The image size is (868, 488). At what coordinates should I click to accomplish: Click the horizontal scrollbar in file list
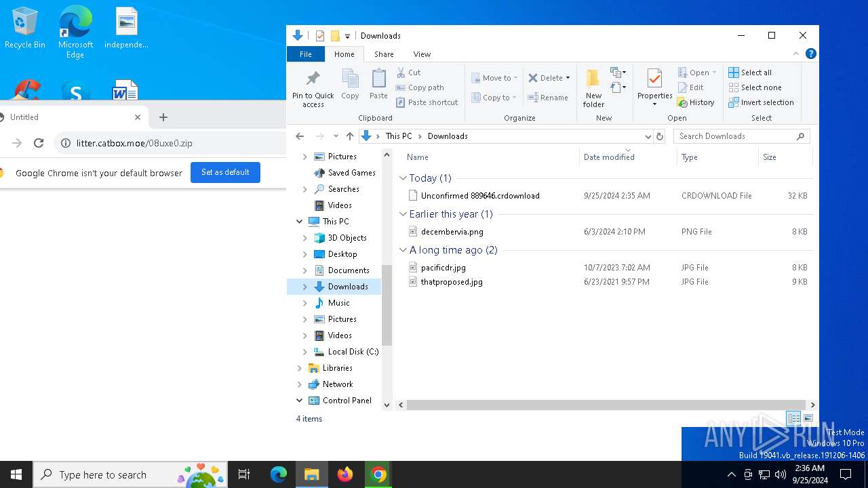click(606, 405)
